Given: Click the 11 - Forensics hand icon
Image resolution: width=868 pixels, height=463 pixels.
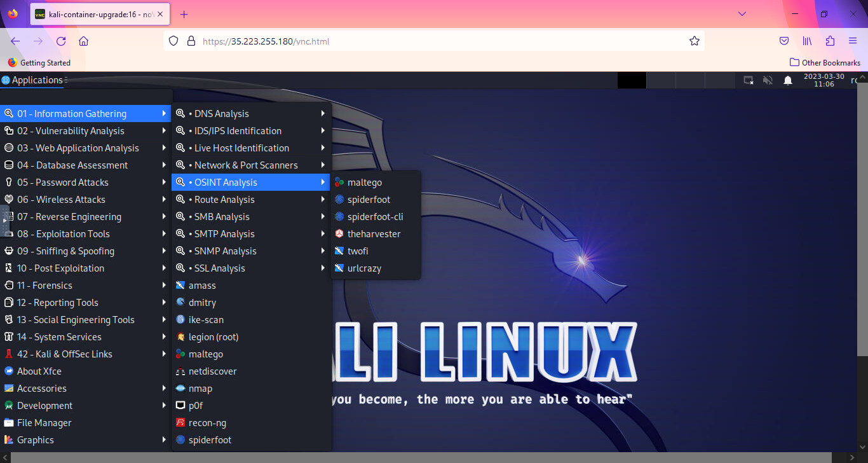Looking at the screenshot, I should click(x=9, y=286).
